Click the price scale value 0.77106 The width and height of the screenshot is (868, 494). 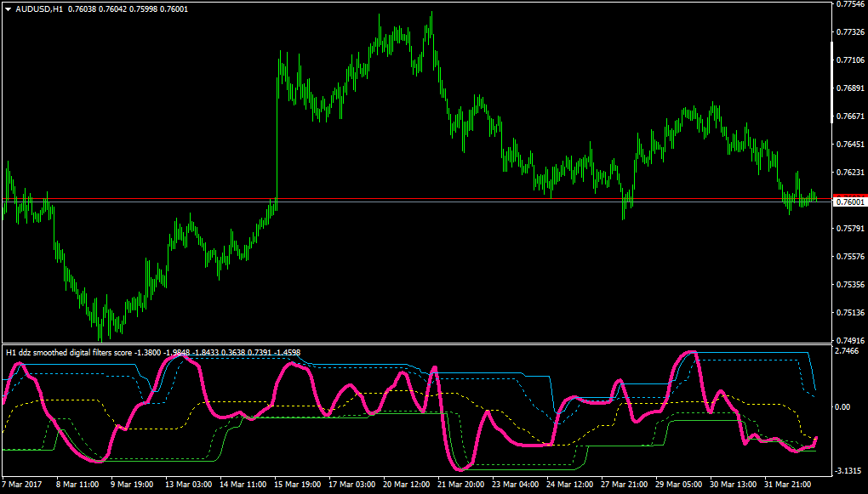tap(850, 60)
